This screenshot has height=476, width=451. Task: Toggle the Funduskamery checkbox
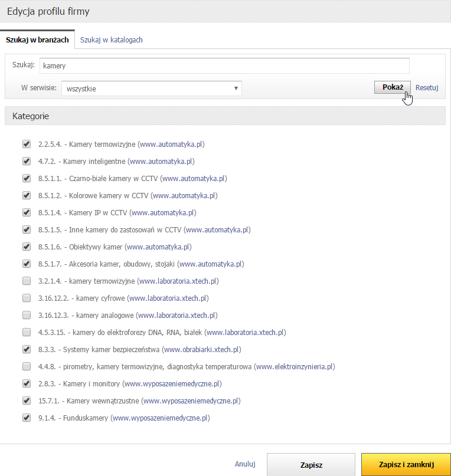point(26,418)
